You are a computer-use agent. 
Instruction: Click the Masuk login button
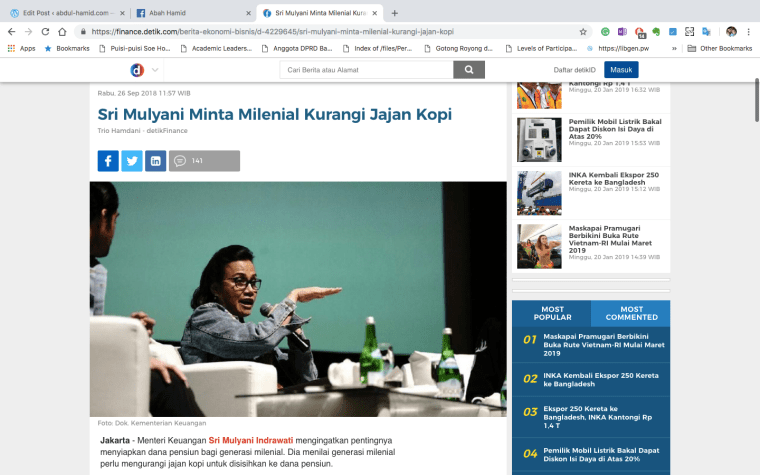[621, 70]
